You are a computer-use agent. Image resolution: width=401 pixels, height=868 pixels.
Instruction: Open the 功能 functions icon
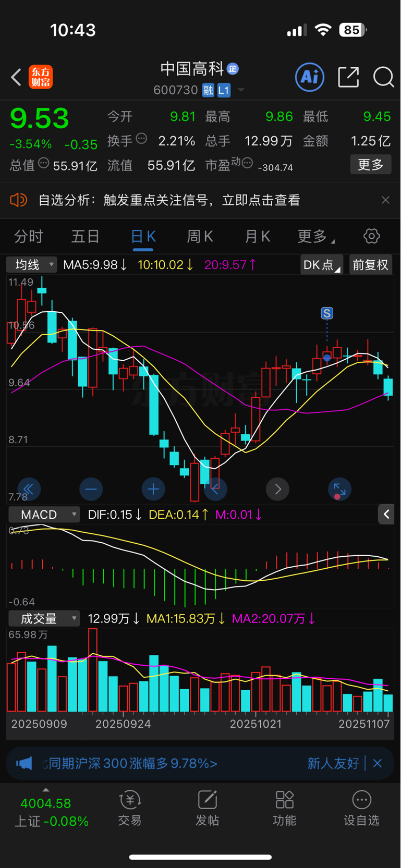(284, 809)
